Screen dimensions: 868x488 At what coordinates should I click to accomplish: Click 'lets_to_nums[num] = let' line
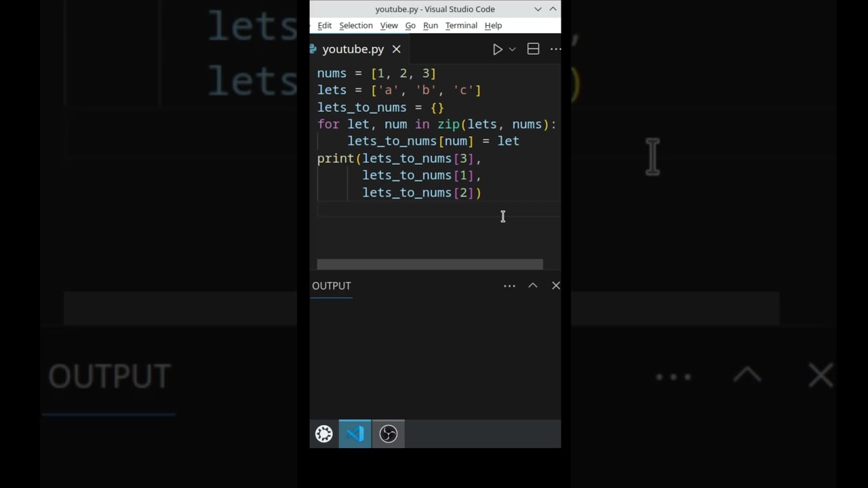pyautogui.click(x=433, y=141)
